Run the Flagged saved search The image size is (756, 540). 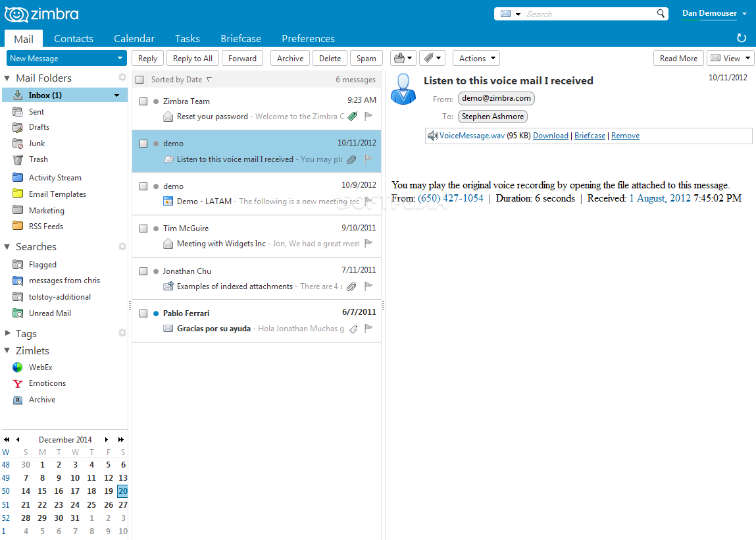pos(42,265)
